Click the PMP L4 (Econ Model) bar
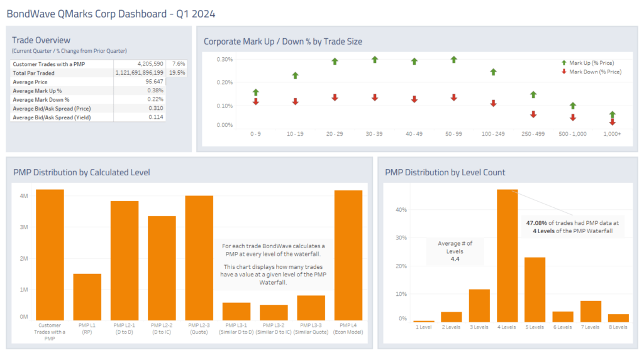The width and height of the screenshot is (644, 355). pyautogui.click(x=348, y=255)
